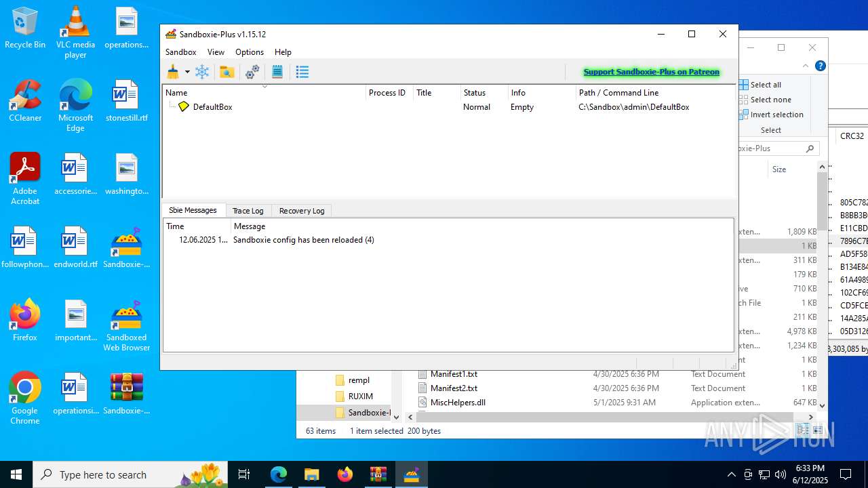The width and height of the screenshot is (868, 488).
Task: Click the Task View taskbar icon
Action: click(245, 474)
